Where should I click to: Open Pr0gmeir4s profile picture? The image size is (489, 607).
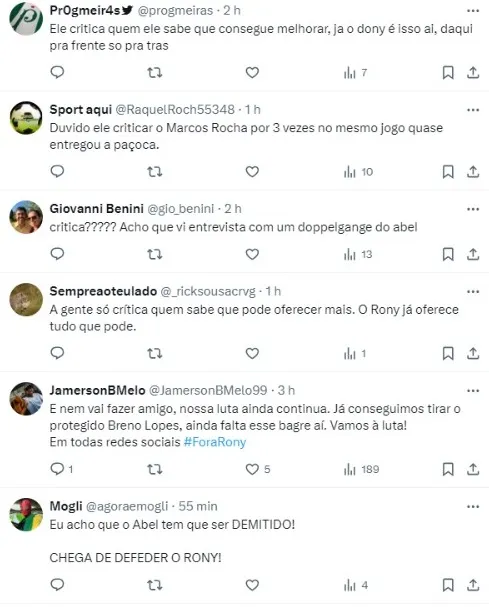pos(26,19)
